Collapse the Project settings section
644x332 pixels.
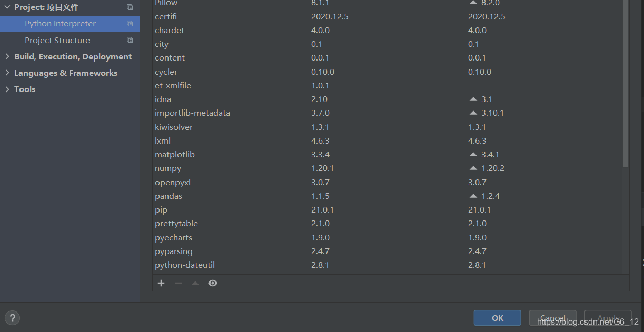tap(7, 7)
